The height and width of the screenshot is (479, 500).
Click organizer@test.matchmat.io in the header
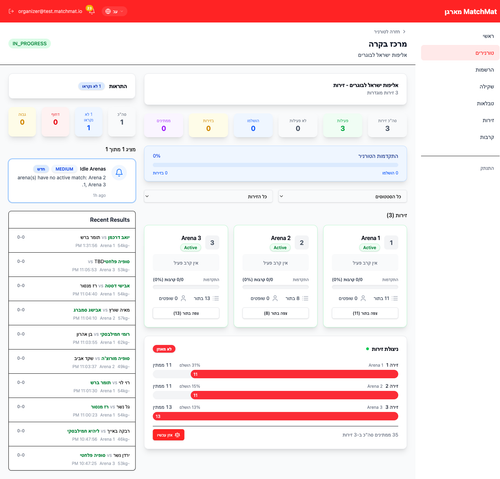coord(50,11)
